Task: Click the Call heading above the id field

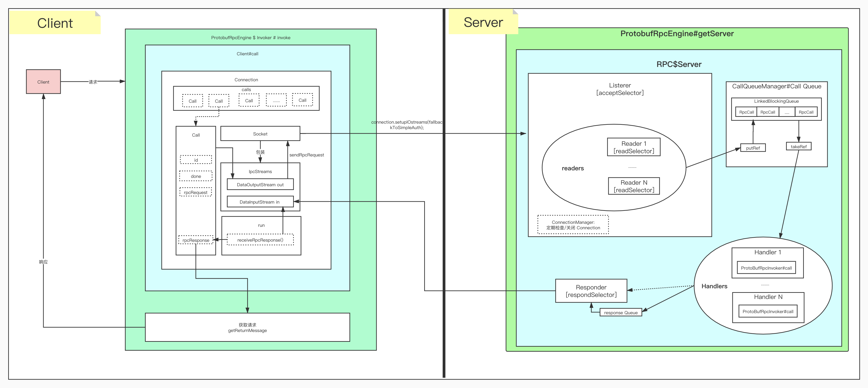Action: (x=196, y=135)
